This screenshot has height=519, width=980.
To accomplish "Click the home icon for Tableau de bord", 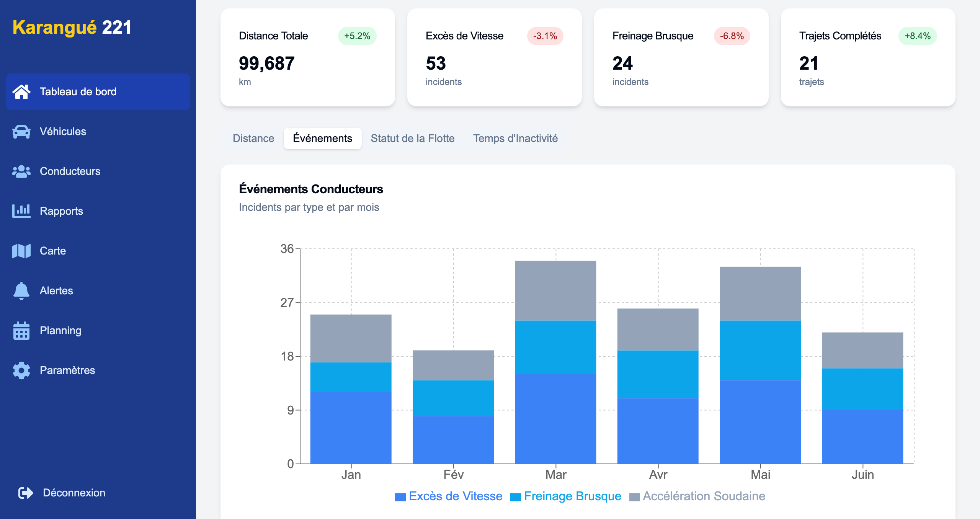I will click(21, 92).
